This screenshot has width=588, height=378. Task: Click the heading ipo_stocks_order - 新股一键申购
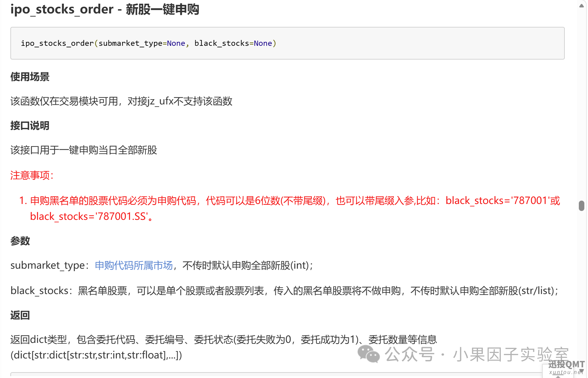[x=105, y=9]
